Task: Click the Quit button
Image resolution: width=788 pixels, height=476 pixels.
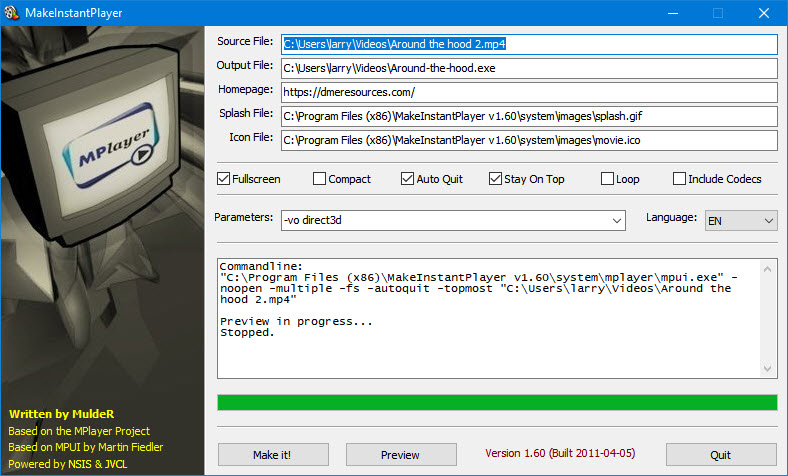Action: tap(720, 454)
